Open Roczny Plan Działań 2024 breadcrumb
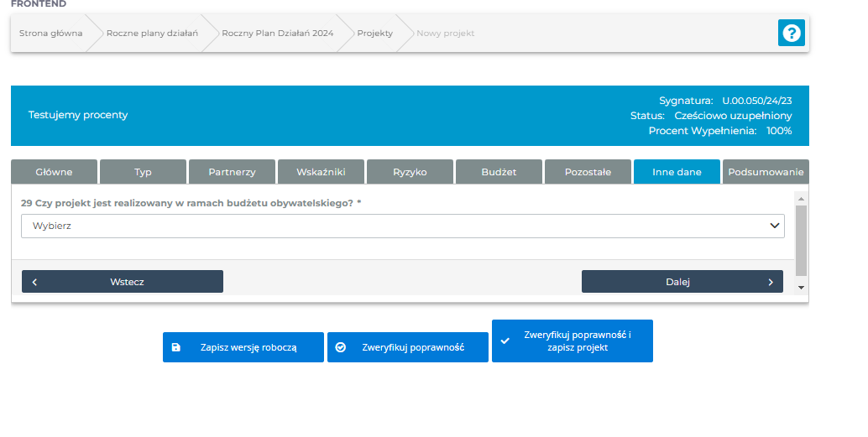 click(277, 34)
